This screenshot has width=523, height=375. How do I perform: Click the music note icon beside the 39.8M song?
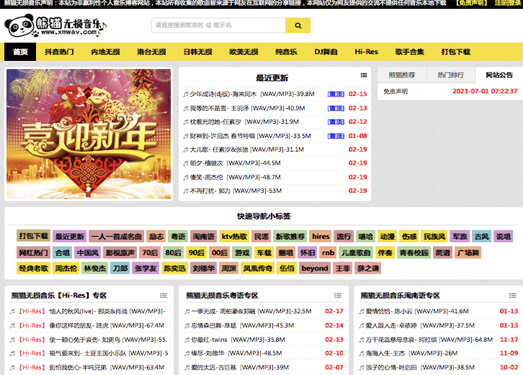[185, 94]
